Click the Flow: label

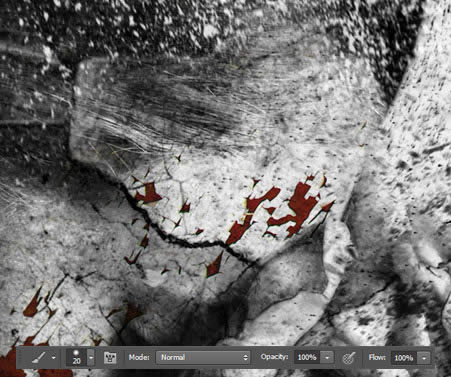tap(377, 357)
